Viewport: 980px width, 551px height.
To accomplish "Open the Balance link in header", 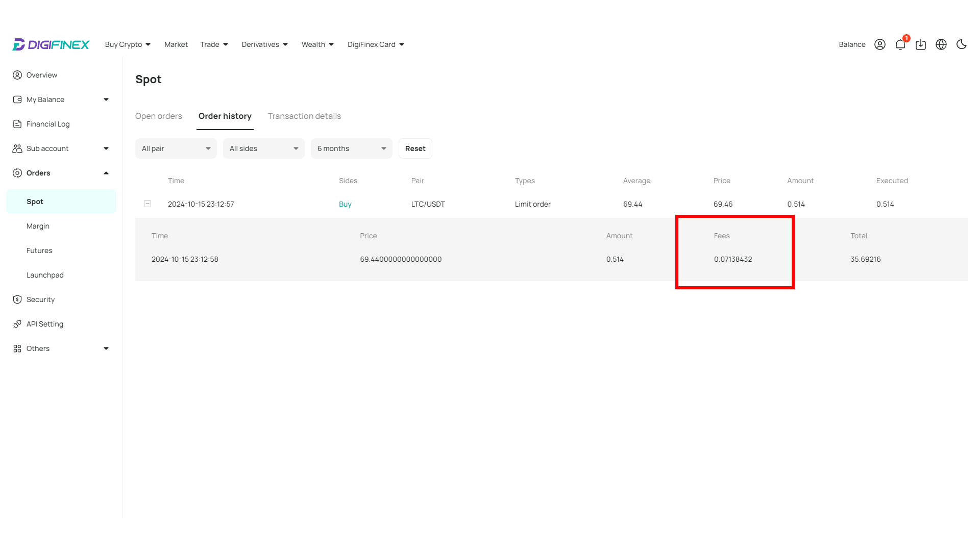I will 852,44.
